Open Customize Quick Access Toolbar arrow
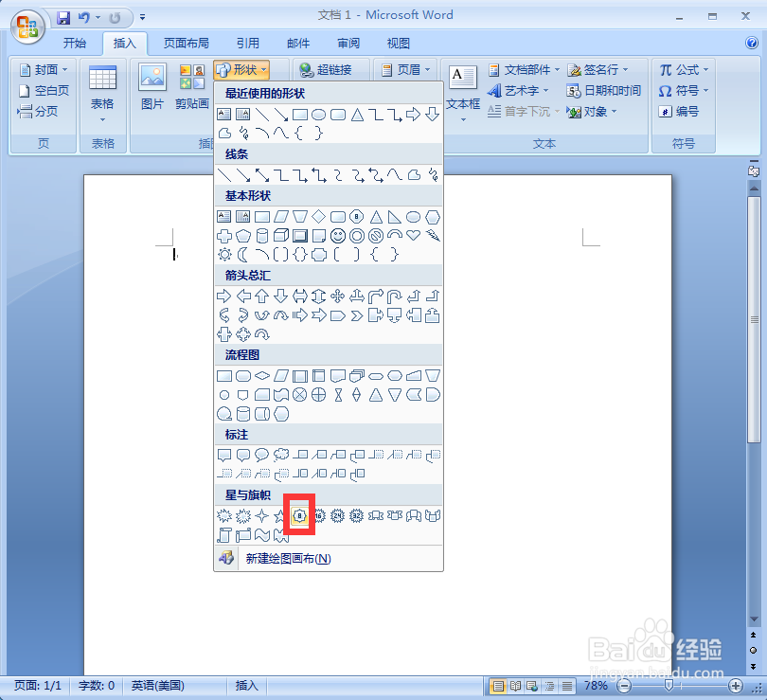 [x=142, y=17]
